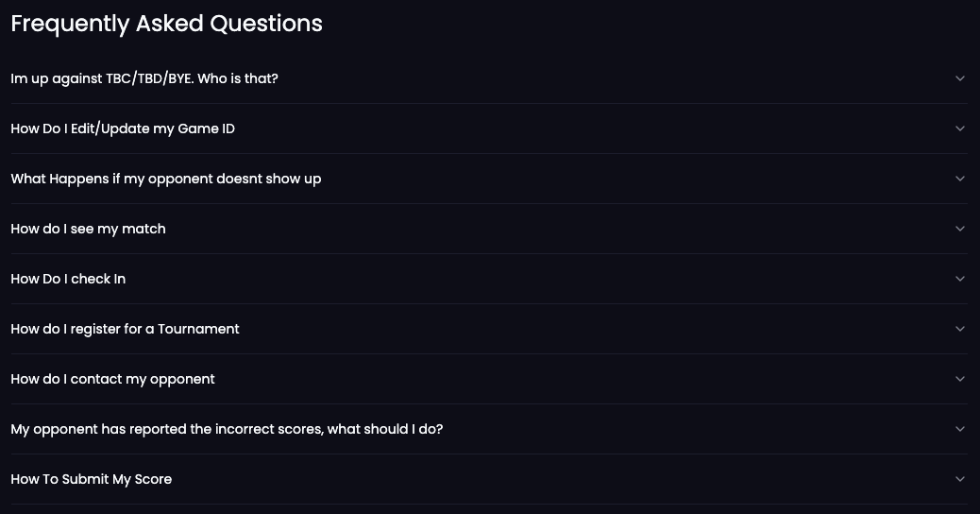Click chevron next to contact my opponent

click(960, 378)
